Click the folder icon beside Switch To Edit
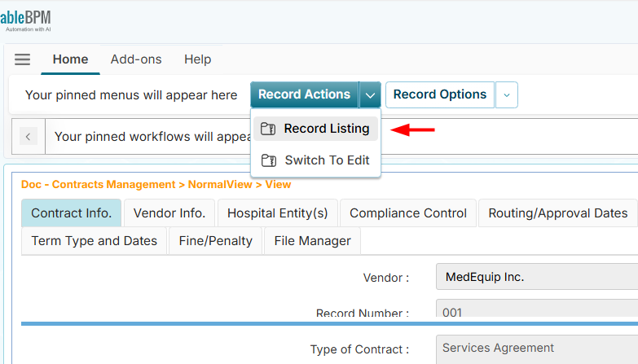This screenshot has height=364, width=638. (267, 160)
